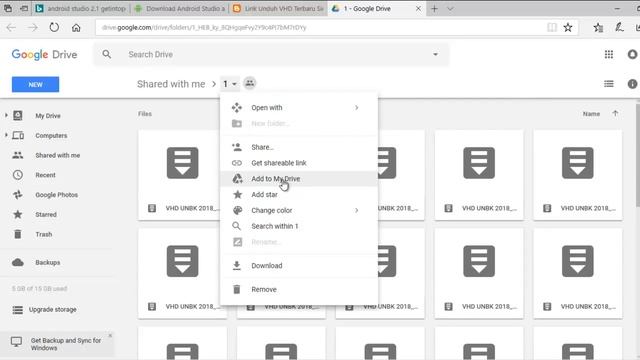Choose Download from the context menu
Viewport: 640px width, 360px height.
(298, 266)
